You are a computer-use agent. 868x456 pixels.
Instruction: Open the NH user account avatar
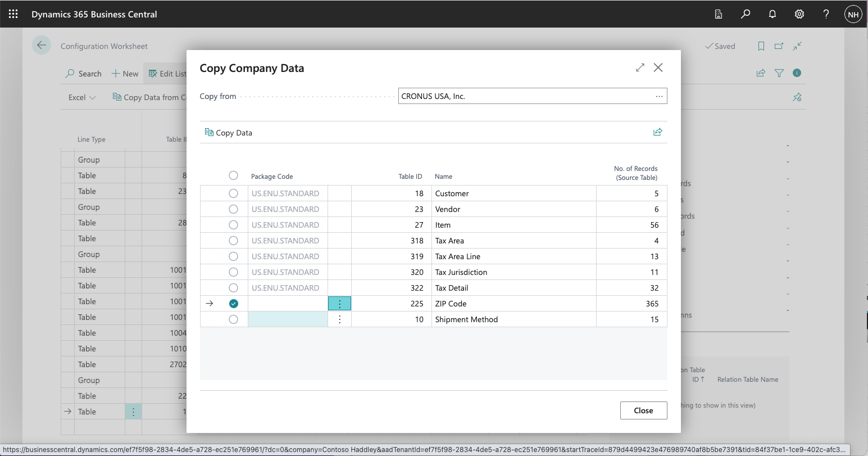pos(853,15)
